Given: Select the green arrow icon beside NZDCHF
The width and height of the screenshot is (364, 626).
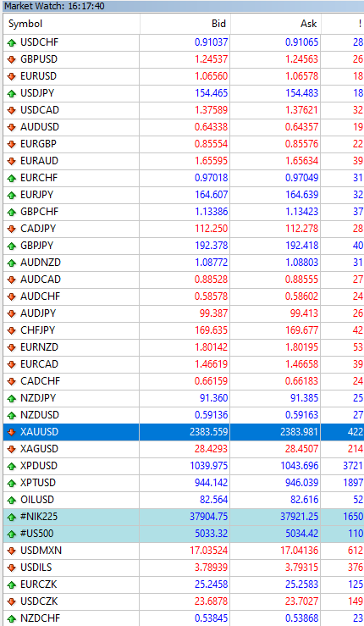Looking at the screenshot, I should coord(12,618).
